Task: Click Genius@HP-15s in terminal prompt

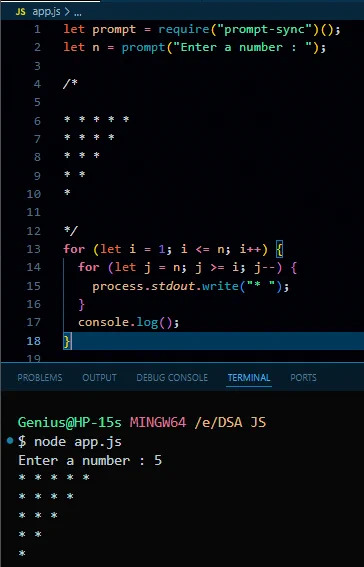Action: coord(70,422)
